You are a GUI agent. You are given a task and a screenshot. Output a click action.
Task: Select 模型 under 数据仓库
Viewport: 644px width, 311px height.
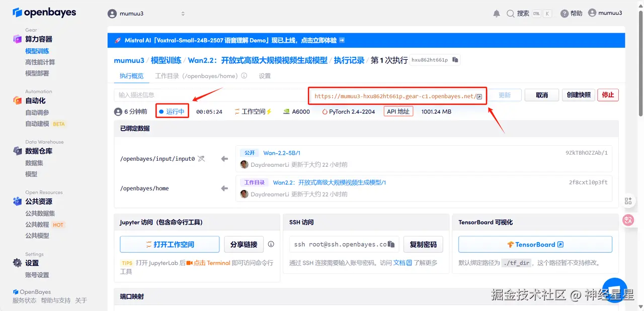point(31,174)
